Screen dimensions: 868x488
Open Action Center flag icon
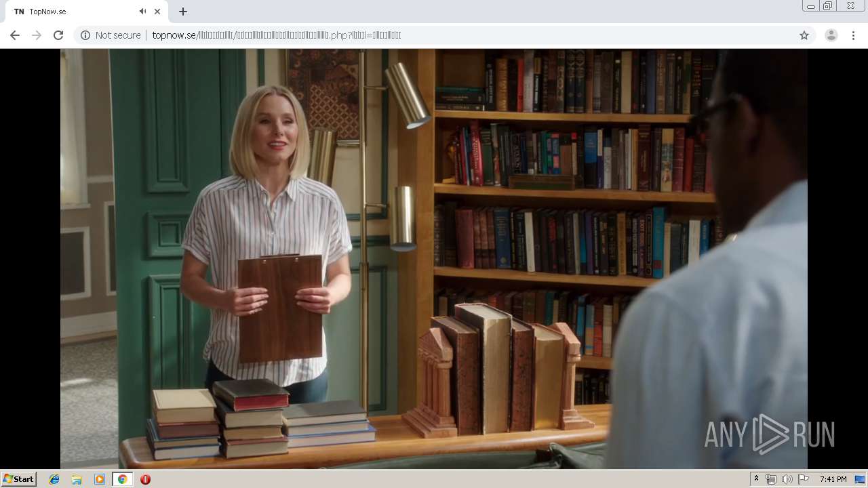[x=804, y=479]
